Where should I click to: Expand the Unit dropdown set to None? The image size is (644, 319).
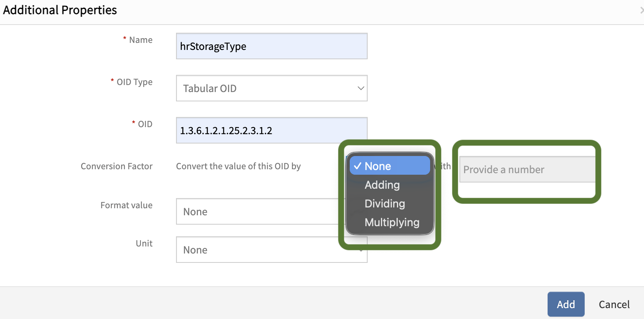pyautogui.click(x=258, y=250)
